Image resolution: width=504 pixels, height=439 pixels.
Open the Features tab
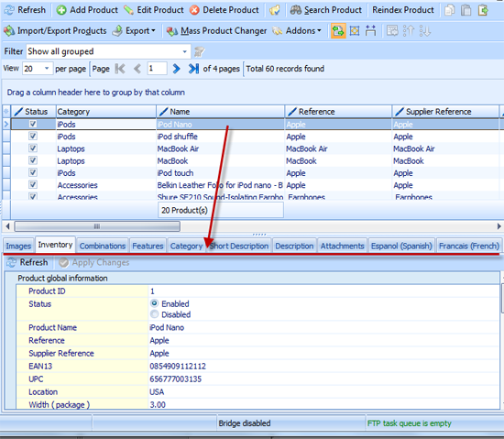(148, 246)
